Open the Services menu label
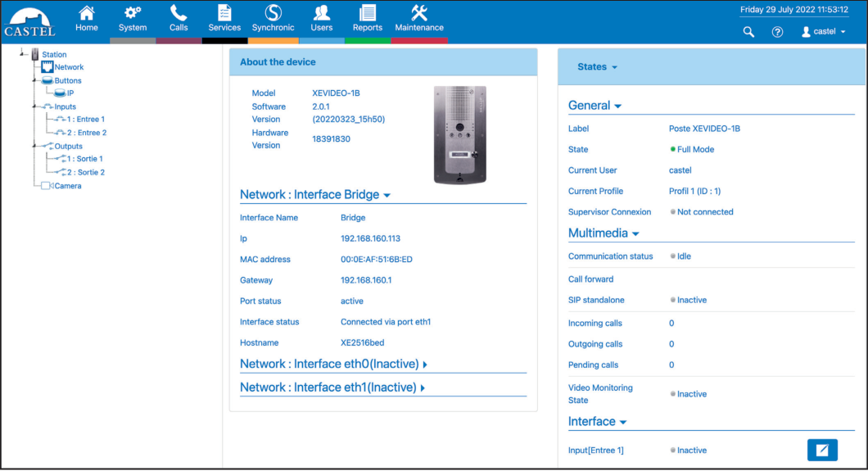Screen dimensions: 868x471 pyautogui.click(x=224, y=28)
